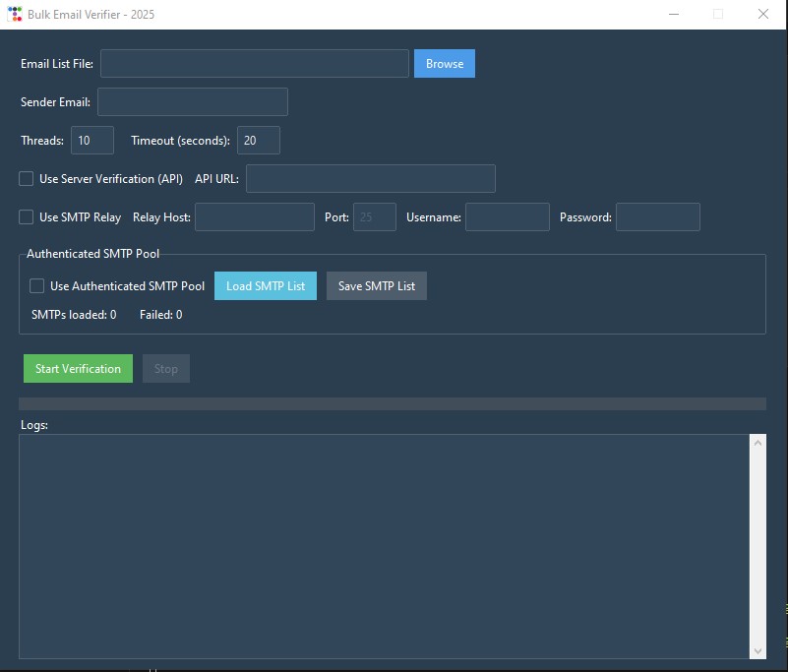This screenshot has width=788, height=672.
Task: Click the scroll-up arrow on Logs scrollbar
Action: coord(757,443)
